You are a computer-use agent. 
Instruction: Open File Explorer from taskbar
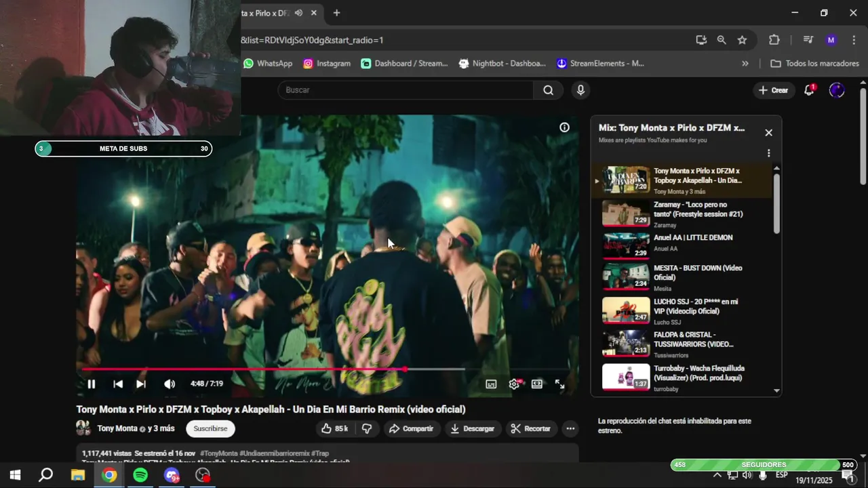coord(77,475)
